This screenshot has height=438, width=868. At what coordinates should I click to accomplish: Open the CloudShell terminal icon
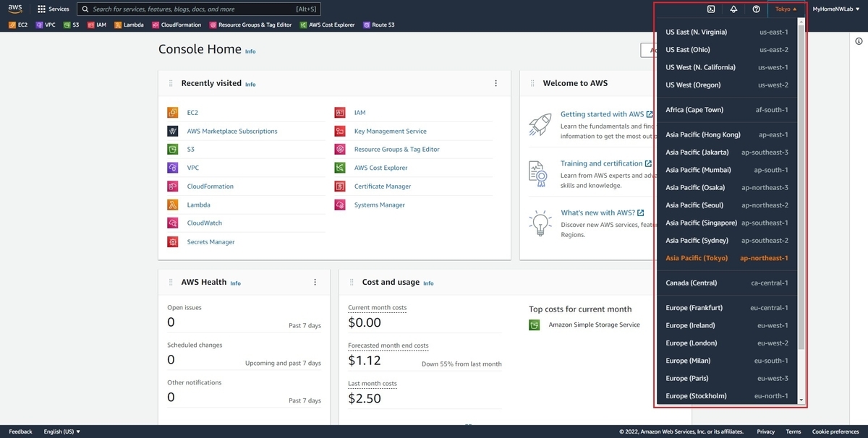coord(711,9)
